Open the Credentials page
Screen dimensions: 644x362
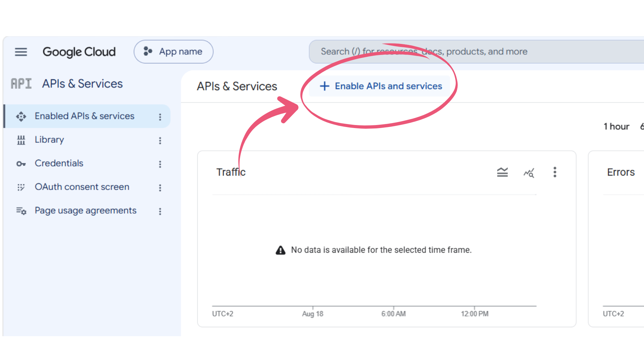click(59, 163)
